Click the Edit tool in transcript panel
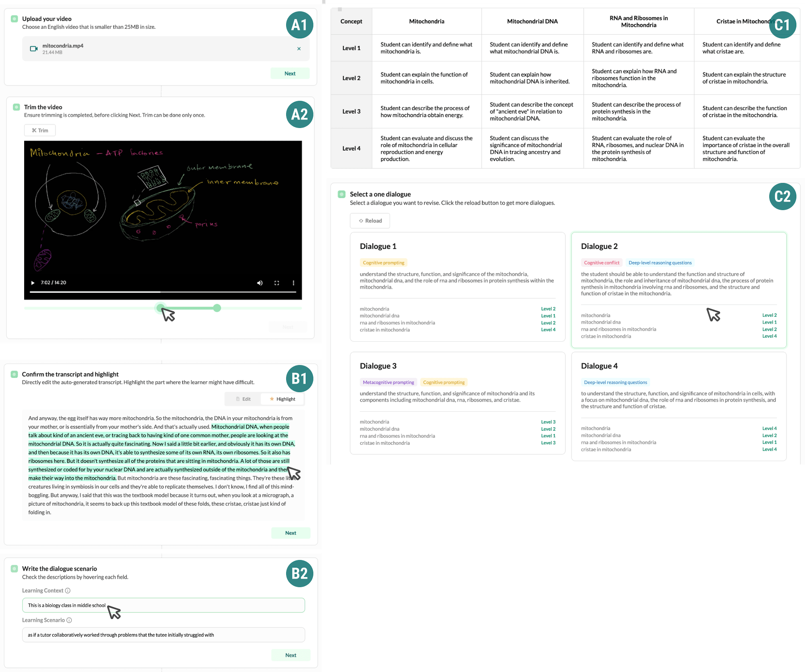The image size is (805, 672). (242, 398)
